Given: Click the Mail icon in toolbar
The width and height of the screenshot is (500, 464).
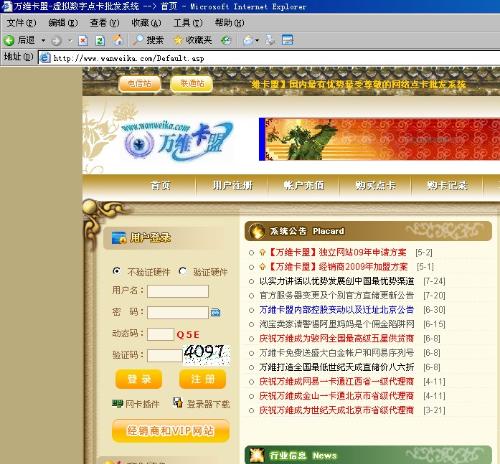Looking at the screenshot, I should 248,40.
